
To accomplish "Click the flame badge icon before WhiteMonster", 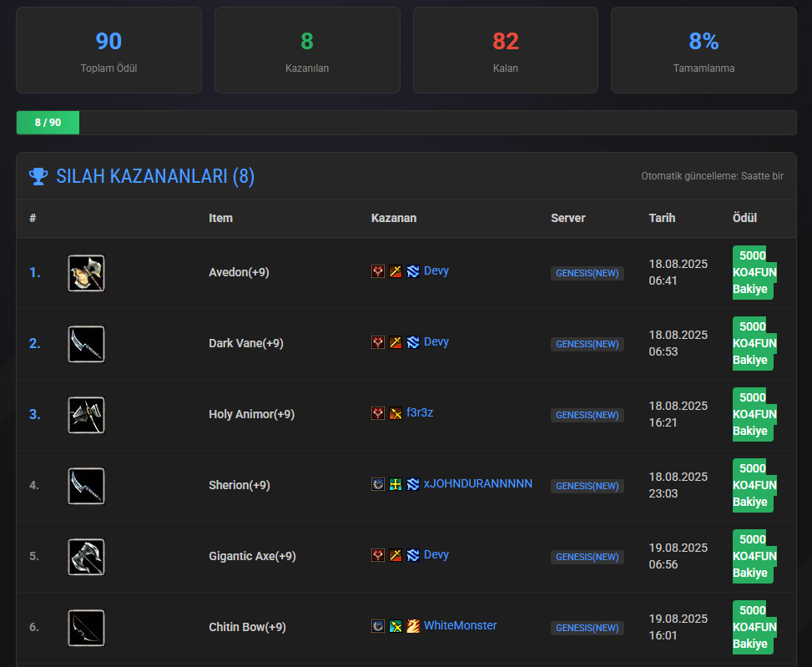I will point(413,626).
